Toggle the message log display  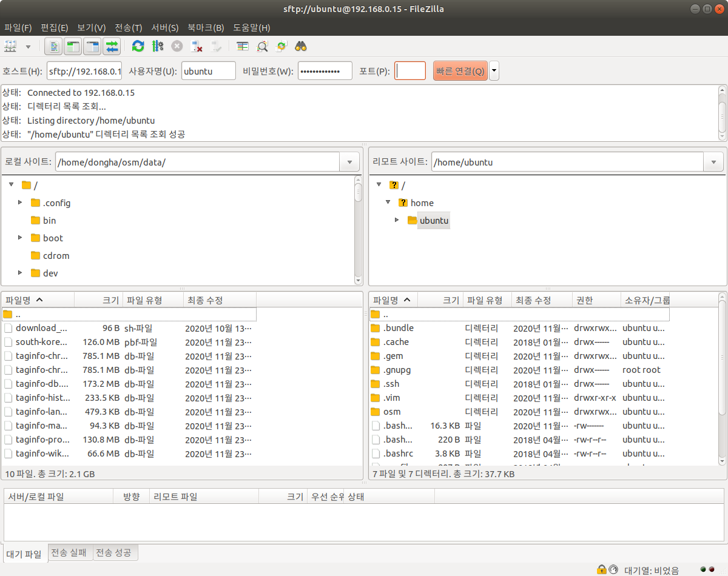(54, 46)
